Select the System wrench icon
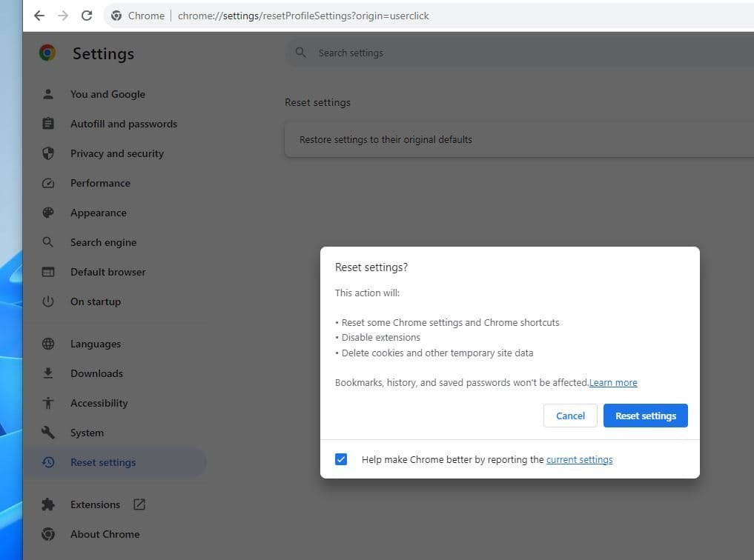Image resolution: width=754 pixels, height=560 pixels. (x=48, y=433)
